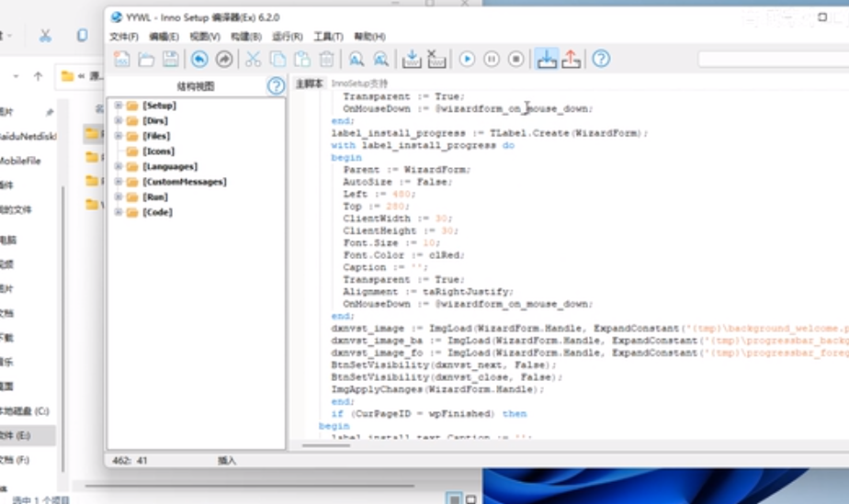This screenshot has height=504, width=849.
Task: Expand the [Setup] tree node
Action: tap(118, 106)
